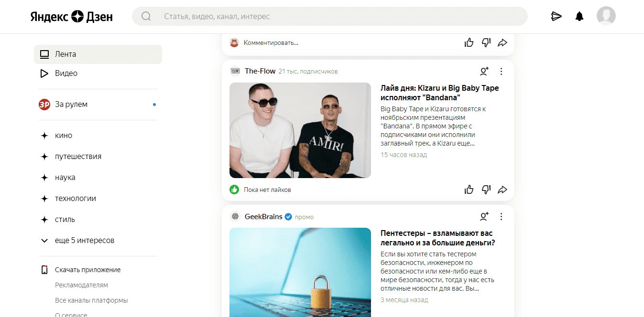Open GeekBrains post three-dot menu
644x317 pixels.
point(501,217)
